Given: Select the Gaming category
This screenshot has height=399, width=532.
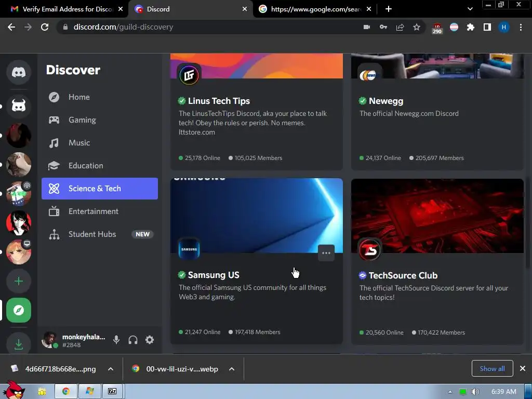Looking at the screenshot, I should [x=100, y=120].
